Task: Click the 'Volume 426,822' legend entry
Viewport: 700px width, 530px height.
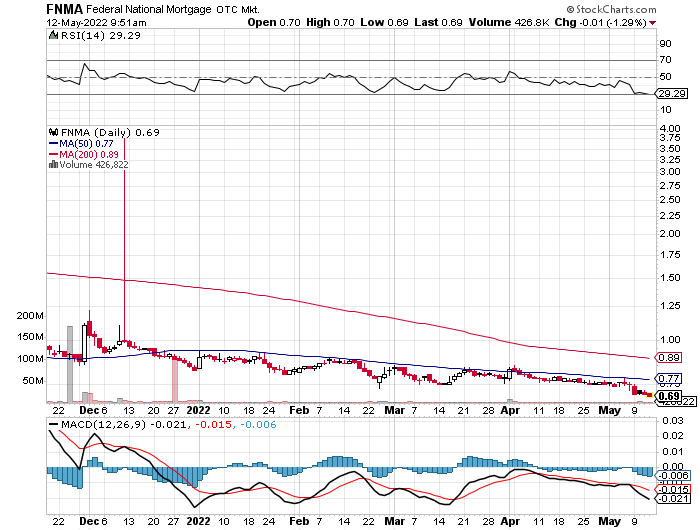Action: 94,164
